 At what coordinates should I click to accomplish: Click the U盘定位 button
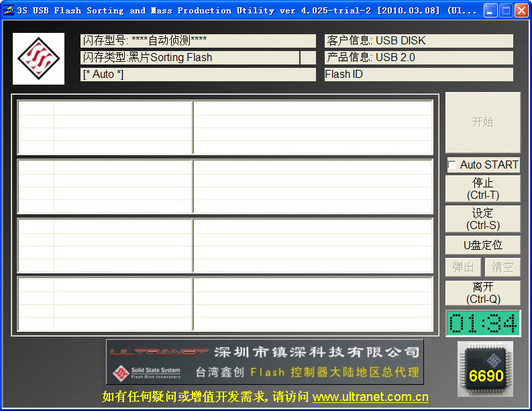pyautogui.click(x=482, y=245)
